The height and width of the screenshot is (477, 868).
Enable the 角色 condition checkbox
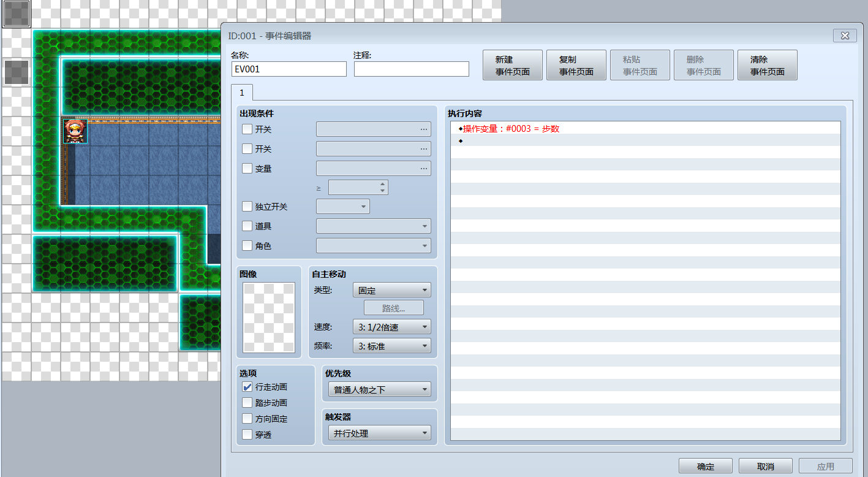click(x=247, y=246)
